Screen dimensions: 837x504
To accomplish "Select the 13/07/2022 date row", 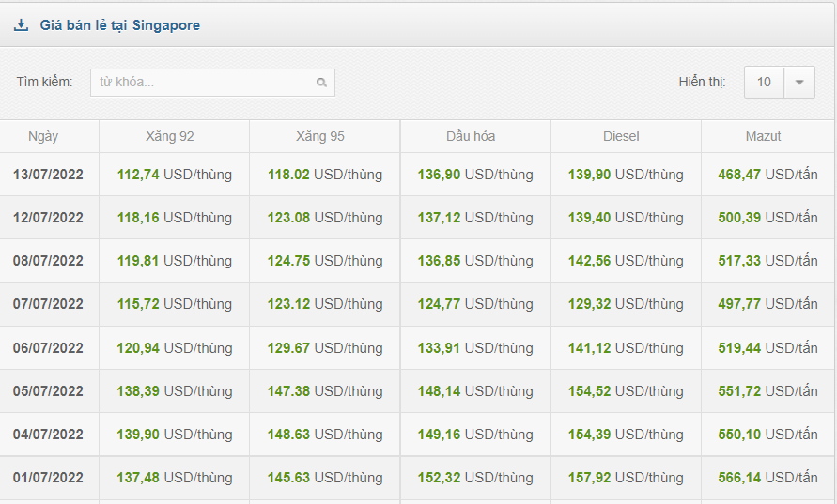I will point(48,175).
